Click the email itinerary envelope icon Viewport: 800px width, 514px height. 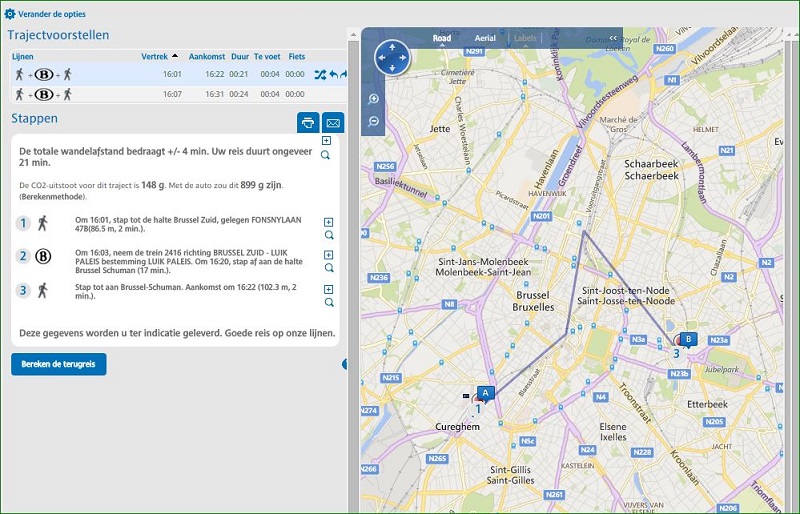(334, 122)
